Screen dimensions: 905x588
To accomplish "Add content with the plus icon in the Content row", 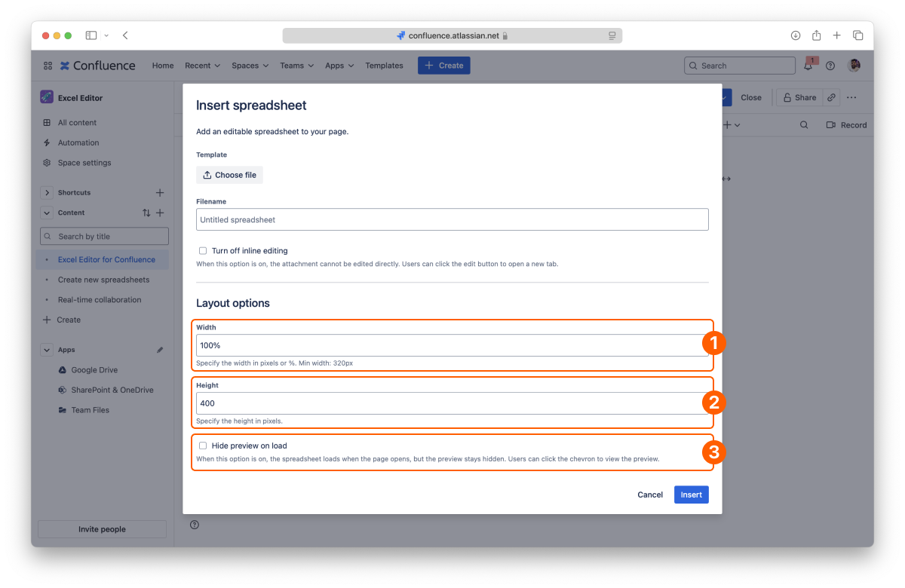I will click(x=160, y=213).
